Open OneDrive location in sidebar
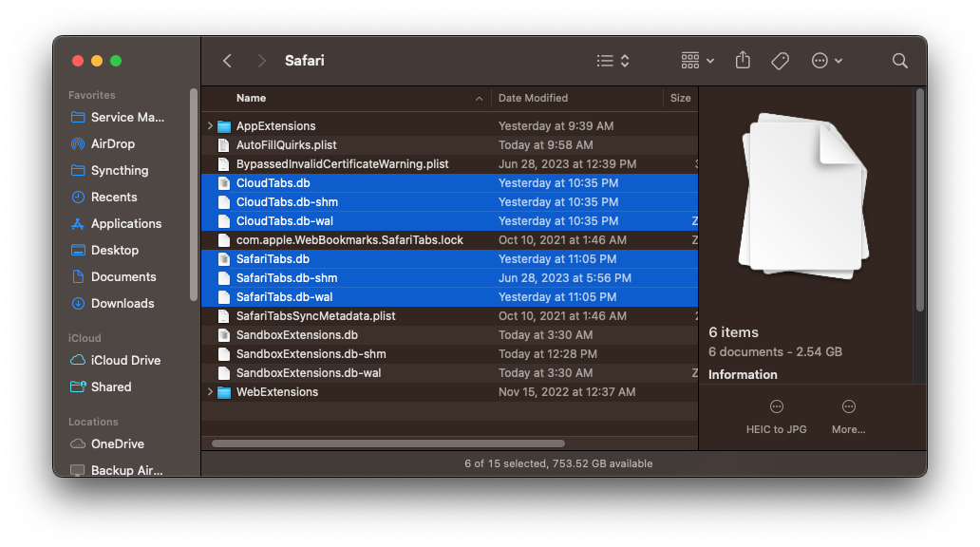Viewport: 980px width, 547px height. [118, 443]
